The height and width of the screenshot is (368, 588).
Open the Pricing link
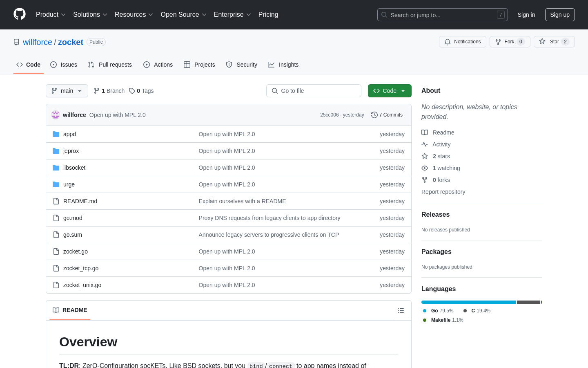(268, 15)
